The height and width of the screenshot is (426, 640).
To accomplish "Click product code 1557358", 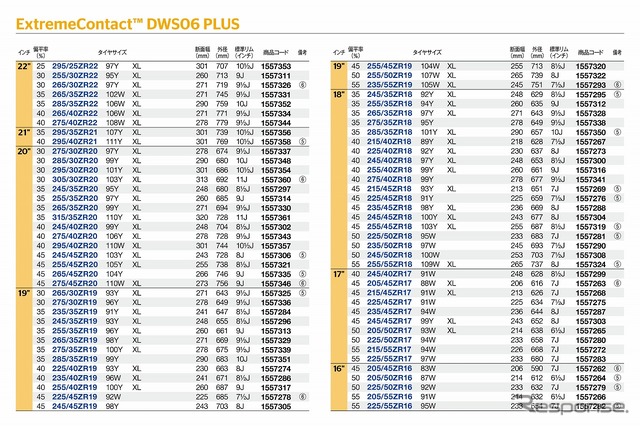I will 276,142.
